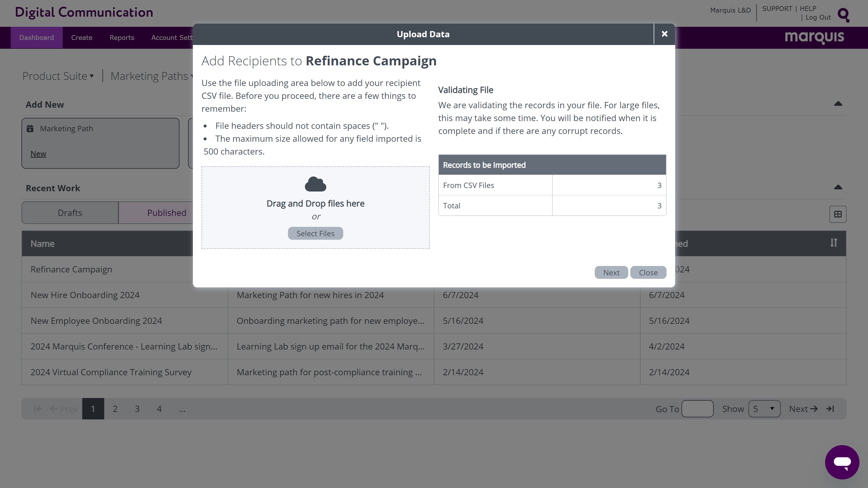Click the drag and drop file area
This screenshot has height=488, width=868.
[x=315, y=208]
